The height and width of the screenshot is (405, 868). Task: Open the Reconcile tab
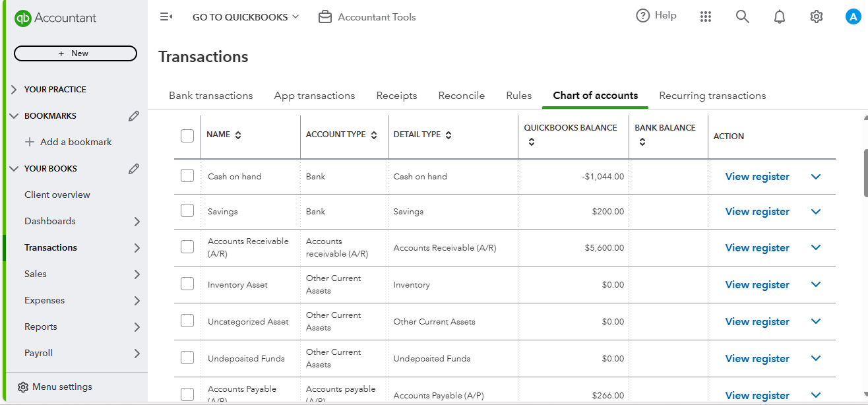(461, 96)
